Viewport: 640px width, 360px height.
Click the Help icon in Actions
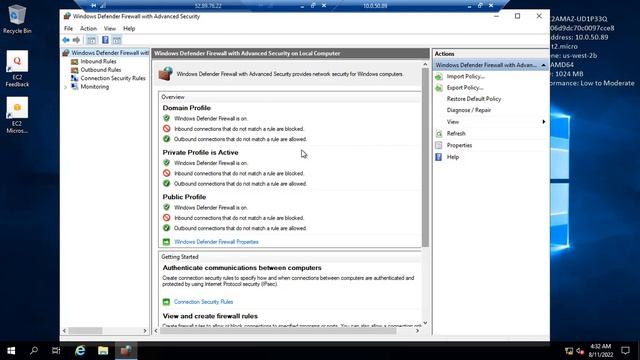point(439,157)
